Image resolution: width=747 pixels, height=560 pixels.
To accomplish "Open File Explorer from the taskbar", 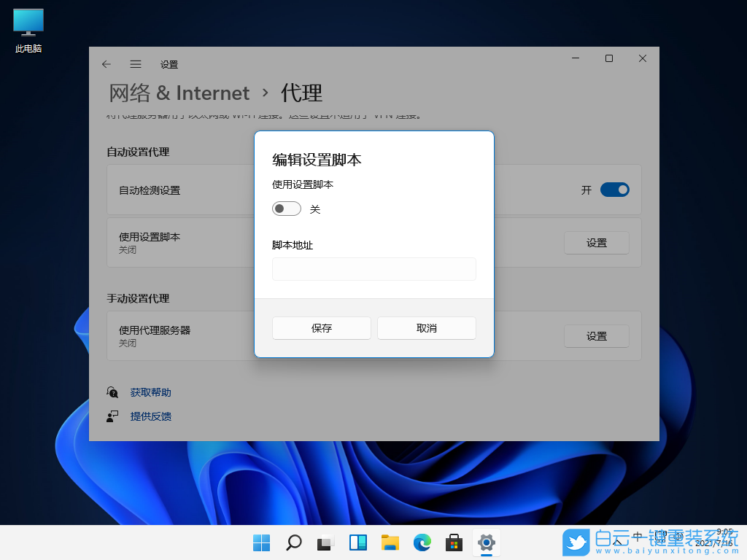I will pyautogui.click(x=390, y=543).
